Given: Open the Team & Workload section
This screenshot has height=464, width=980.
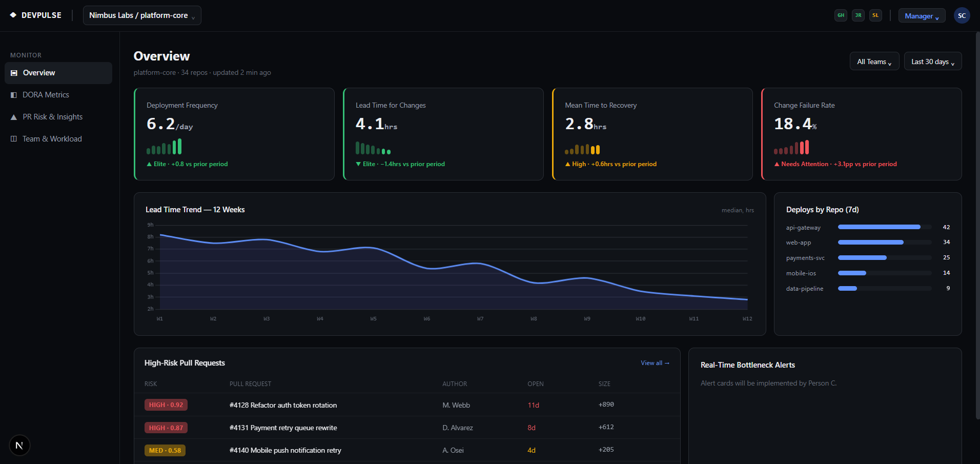Looking at the screenshot, I should pos(58,139).
